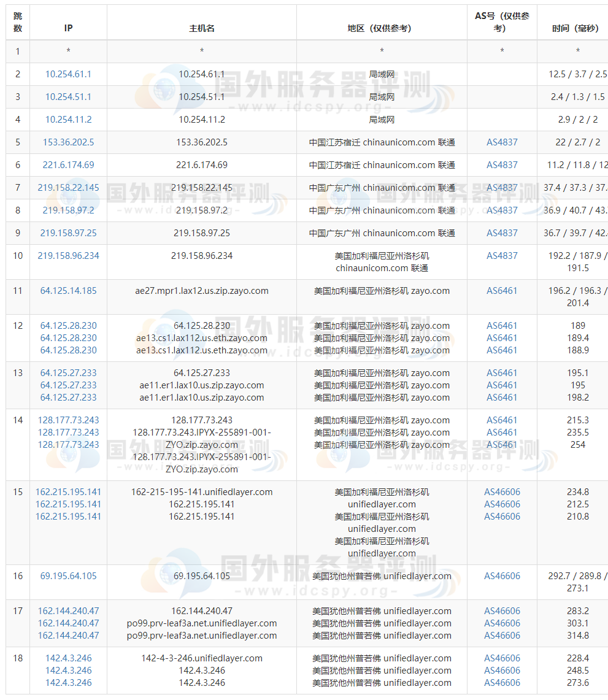Click the AS号（仅供参考） column header
The image size is (608, 700).
502,22
